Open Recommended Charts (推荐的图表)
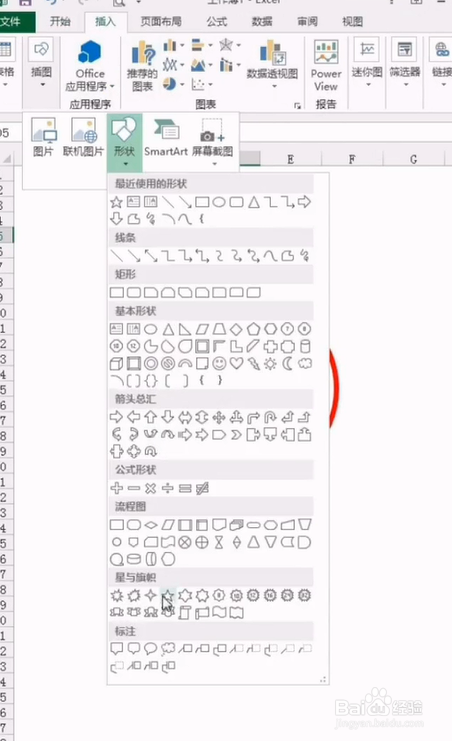This screenshot has height=741, width=452. point(142,66)
